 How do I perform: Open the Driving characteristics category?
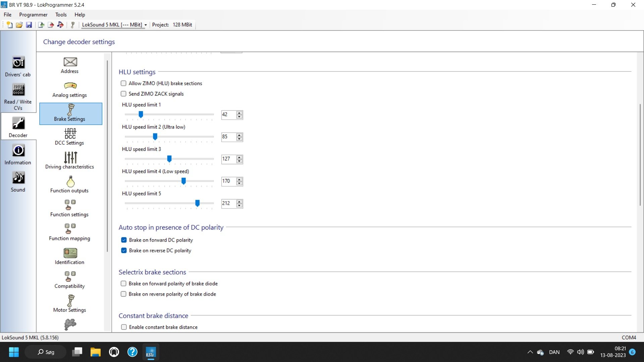click(70, 161)
